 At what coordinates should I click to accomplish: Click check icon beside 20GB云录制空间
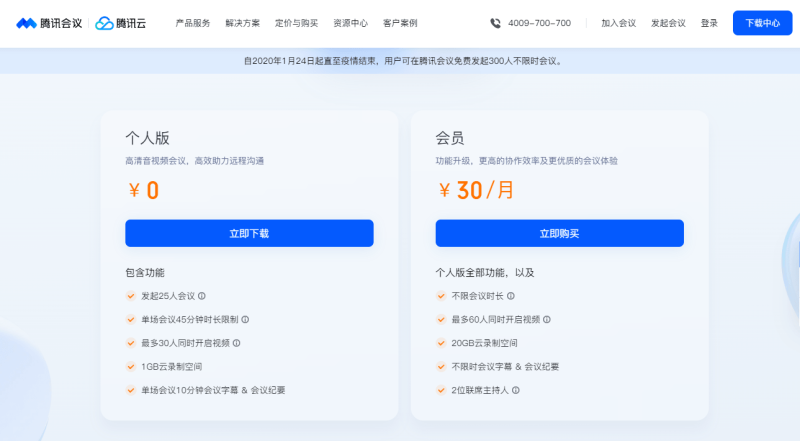pyautogui.click(x=441, y=343)
